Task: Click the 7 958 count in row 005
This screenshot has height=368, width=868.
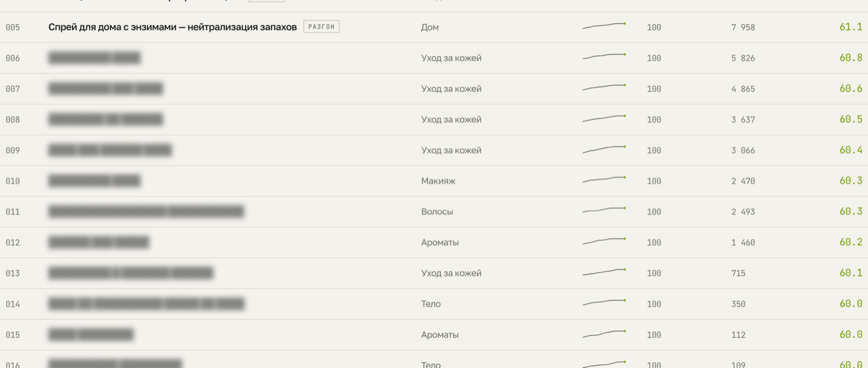Action: (x=743, y=27)
